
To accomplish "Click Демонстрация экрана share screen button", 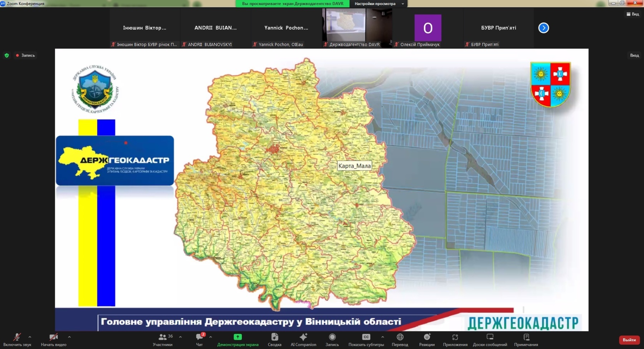I will tap(238, 337).
